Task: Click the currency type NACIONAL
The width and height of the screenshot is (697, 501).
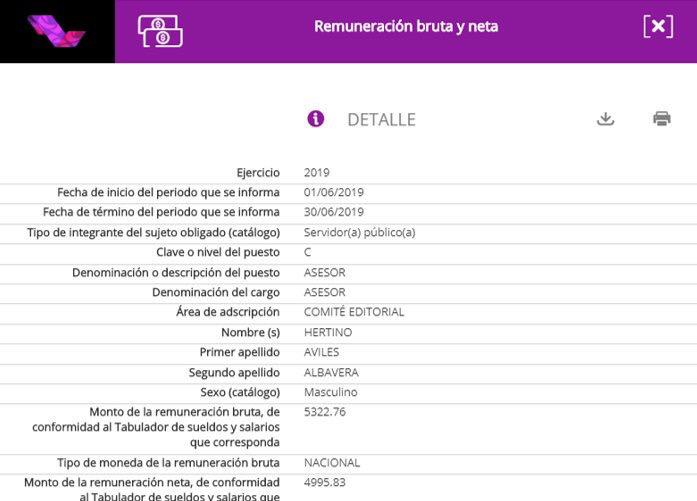Action: click(332, 464)
